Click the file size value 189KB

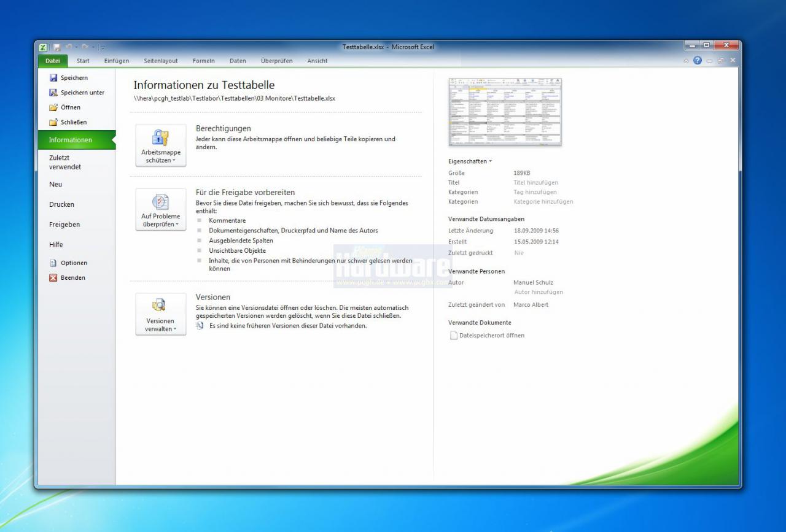522,173
